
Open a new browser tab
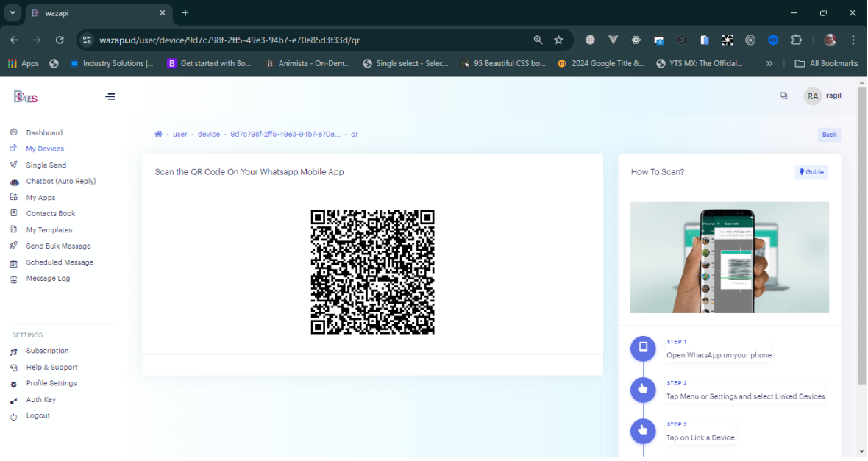click(185, 12)
